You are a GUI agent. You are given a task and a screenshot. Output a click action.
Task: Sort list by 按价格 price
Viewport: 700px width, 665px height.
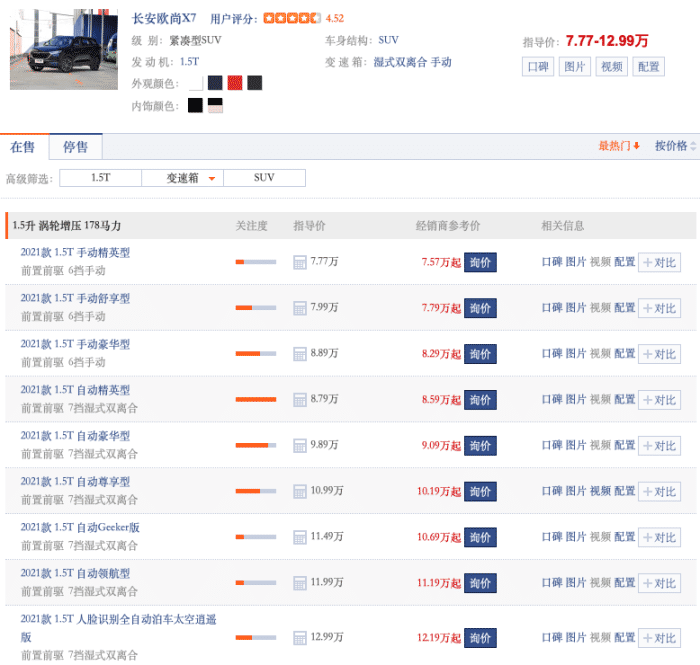click(675, 146)
